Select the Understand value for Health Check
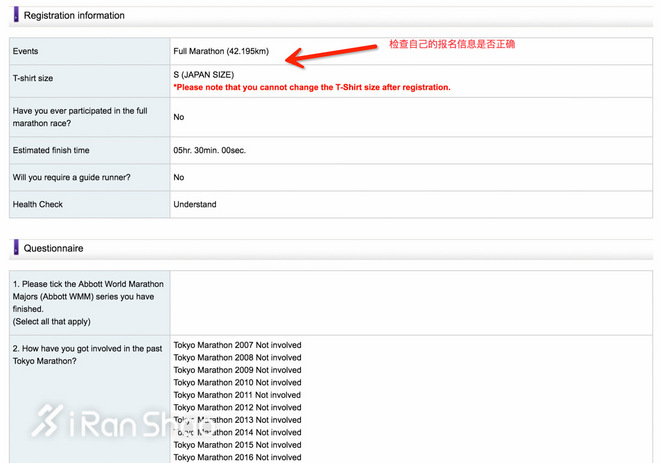Image resolution: width=660 pixels, height=463 pixels. pyautogui.click(x=195, y=204)
